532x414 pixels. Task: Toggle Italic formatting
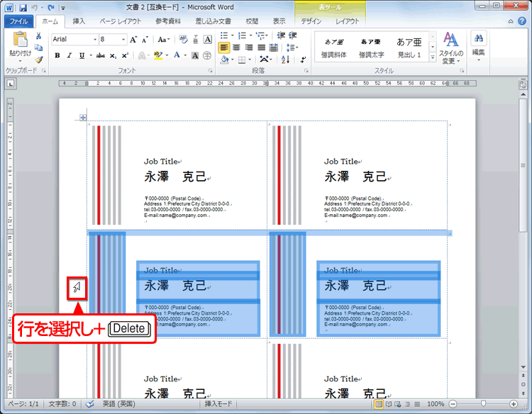pyautogui.click(x=70, y=55)
